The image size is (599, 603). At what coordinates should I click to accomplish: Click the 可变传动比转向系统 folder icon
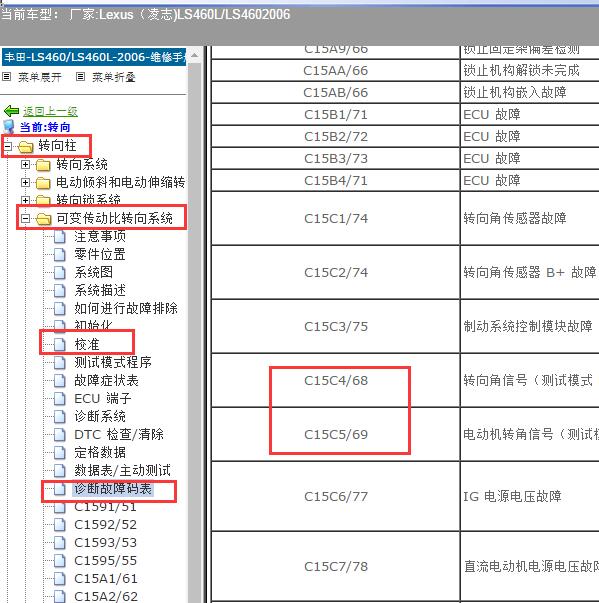43,219
